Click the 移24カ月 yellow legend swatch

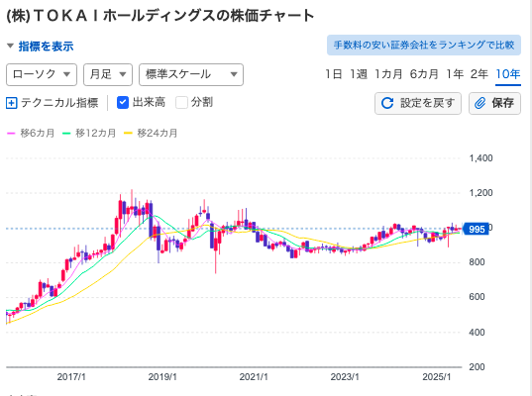pyautogui.click(x=128, y=134)
